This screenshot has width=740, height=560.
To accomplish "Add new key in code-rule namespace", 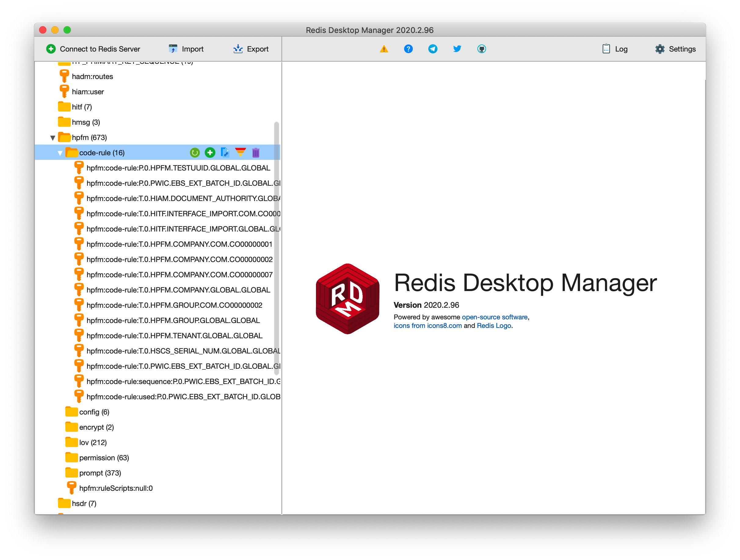I will click(x=210, y=153).
